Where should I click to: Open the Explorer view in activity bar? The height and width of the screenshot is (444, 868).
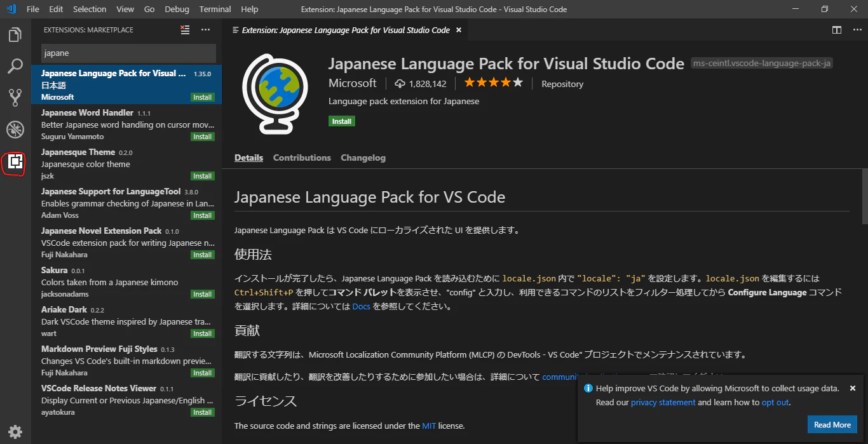coord(15,35)
